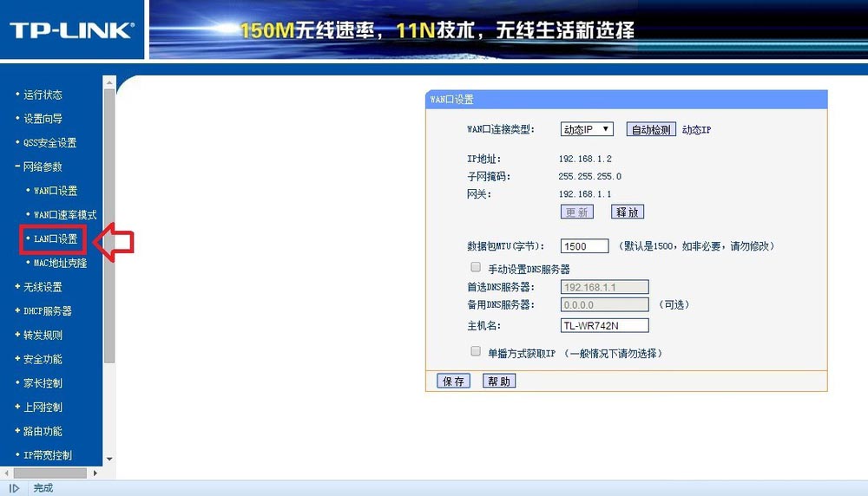Image resolution: width=868 pixels, height=496 pixels.
Task: Click the sidebar horizontal scrollbar thumb
Action: point(49,473)
